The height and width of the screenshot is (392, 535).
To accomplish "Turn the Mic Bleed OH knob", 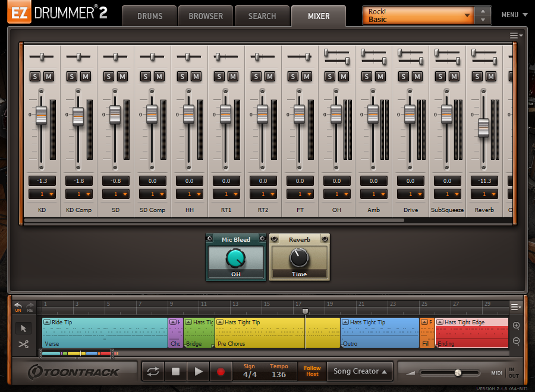I will point(235,258).
